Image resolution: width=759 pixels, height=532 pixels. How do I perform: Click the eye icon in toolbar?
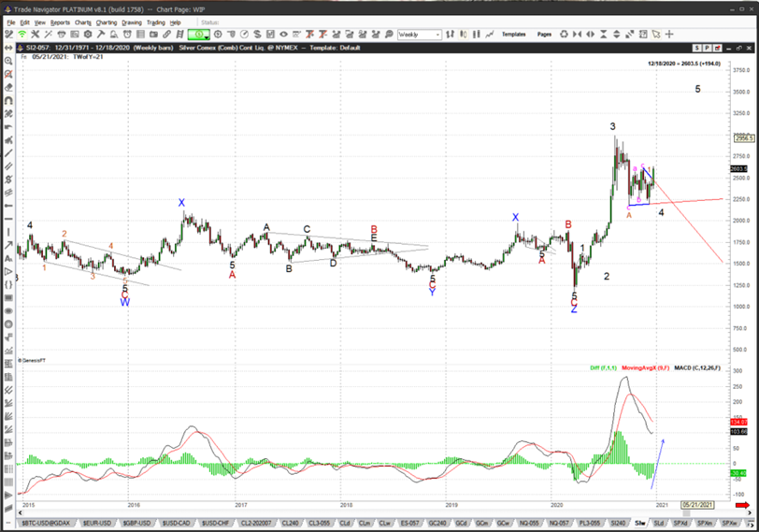pos(283,35)
